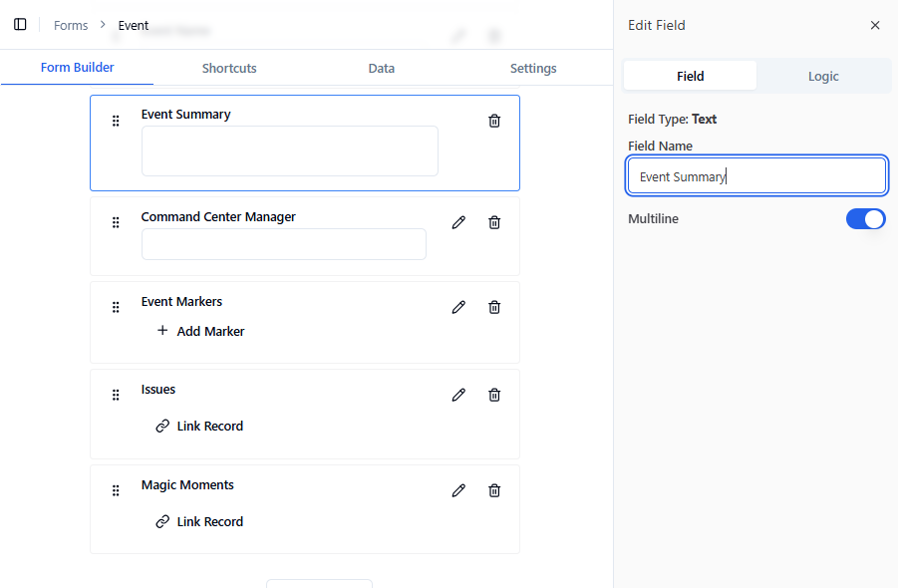The height and width of the screenshot is (588, 898).
Task: Go to Forms breadcrumb link
Action: point(71,26)
